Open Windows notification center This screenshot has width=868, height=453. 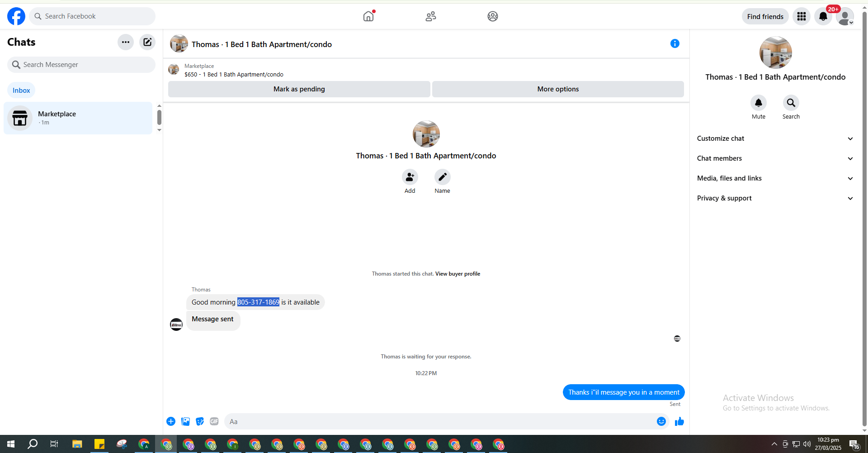(854, 444)
